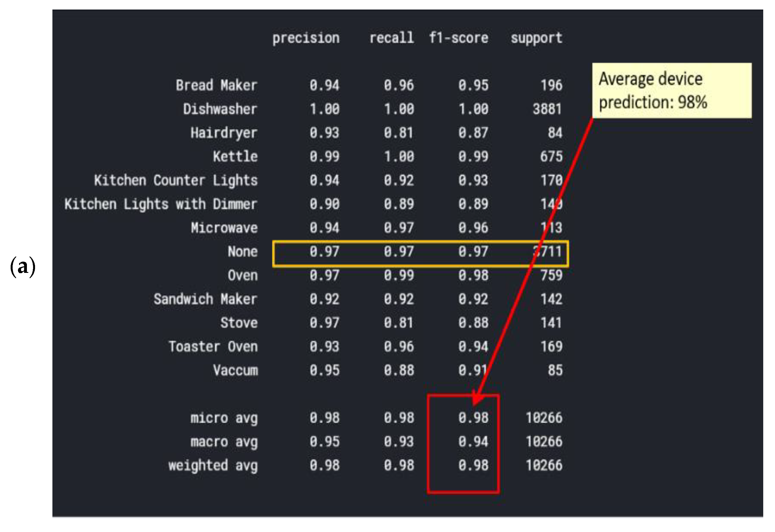Click the "None" row label
The height and width of the screenshot is (532, 775).
coord(242,252)
